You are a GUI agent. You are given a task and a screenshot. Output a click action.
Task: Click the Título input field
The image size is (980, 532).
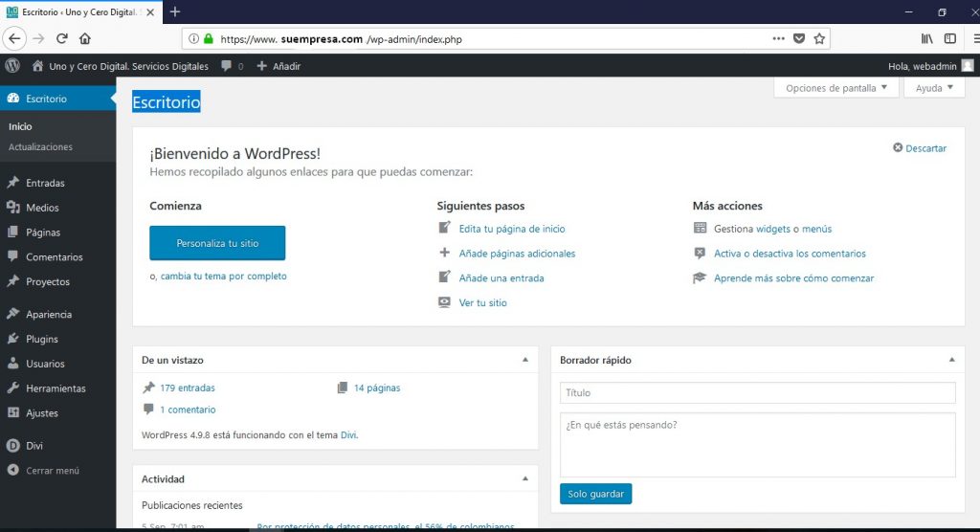tap(757, 393)
